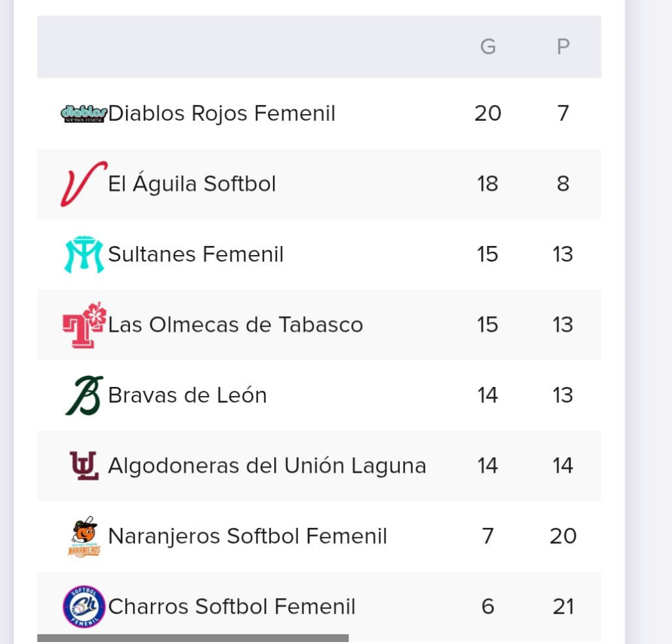Select the Naranjeros orange mascot logo
The image size is (672, 644).
(84, 536)
